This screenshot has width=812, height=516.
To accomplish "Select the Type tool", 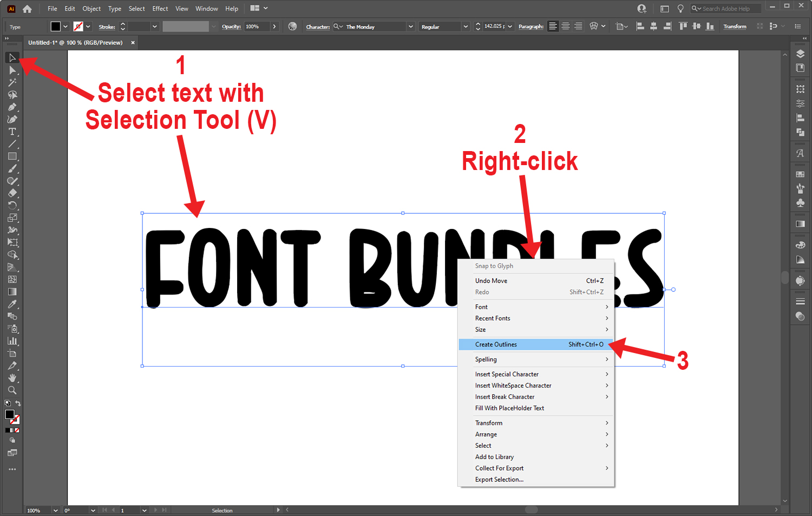I will (12, 132).
